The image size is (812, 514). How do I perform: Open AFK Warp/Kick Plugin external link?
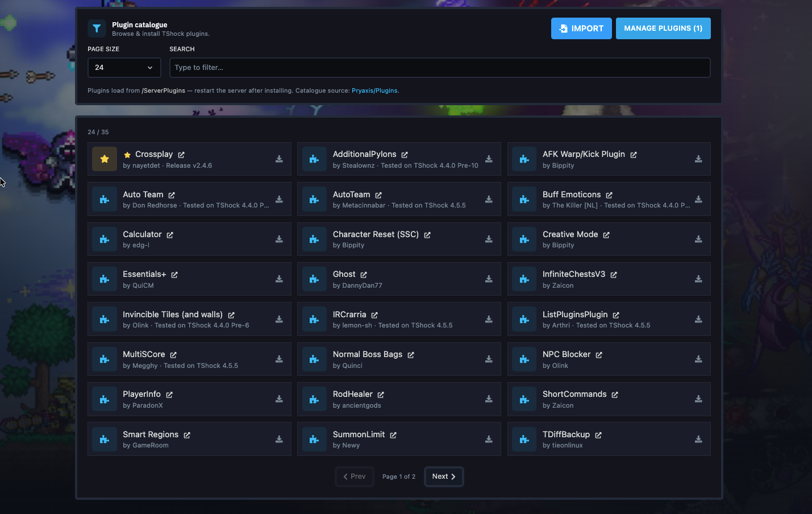634,155
